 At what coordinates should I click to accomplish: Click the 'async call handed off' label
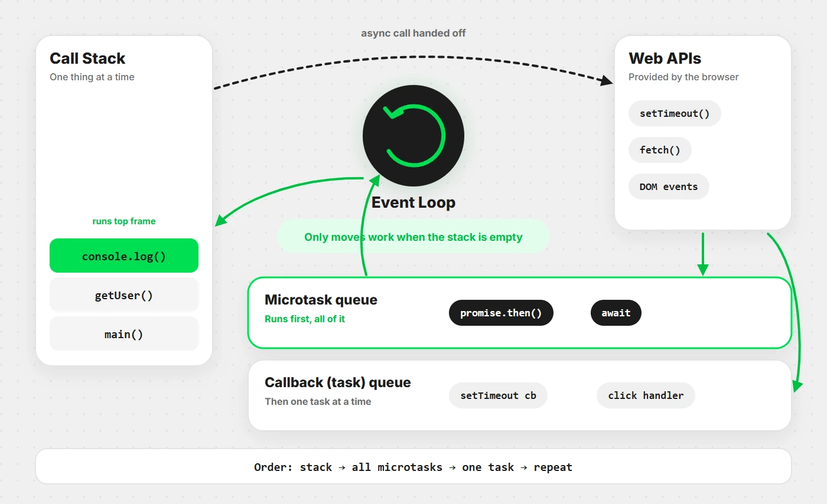[413, 33]
